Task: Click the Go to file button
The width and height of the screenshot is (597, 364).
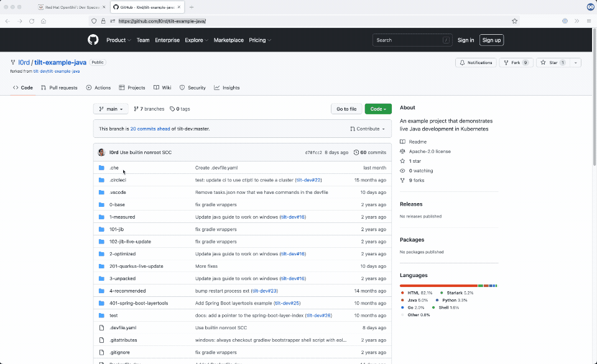Action: click(x=346, y=109)
